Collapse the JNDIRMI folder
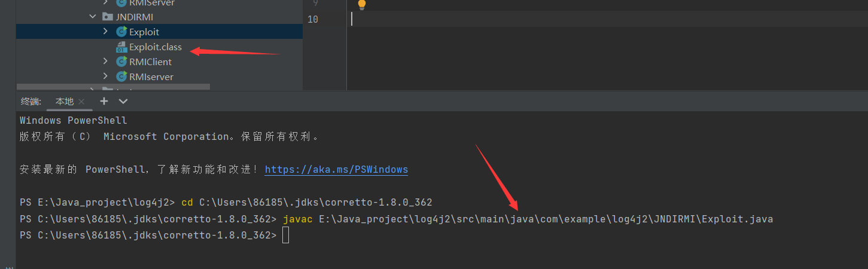Screen dimensions: 868x269 point(93,17)
